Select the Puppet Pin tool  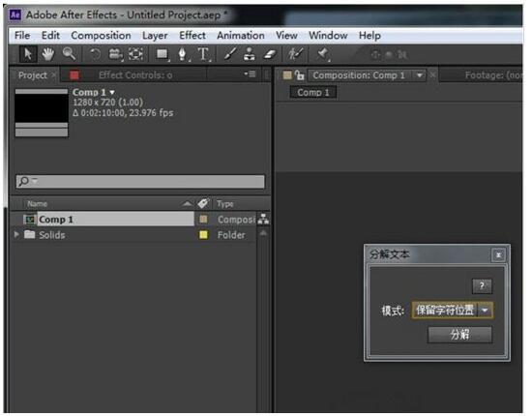[323, 54]
